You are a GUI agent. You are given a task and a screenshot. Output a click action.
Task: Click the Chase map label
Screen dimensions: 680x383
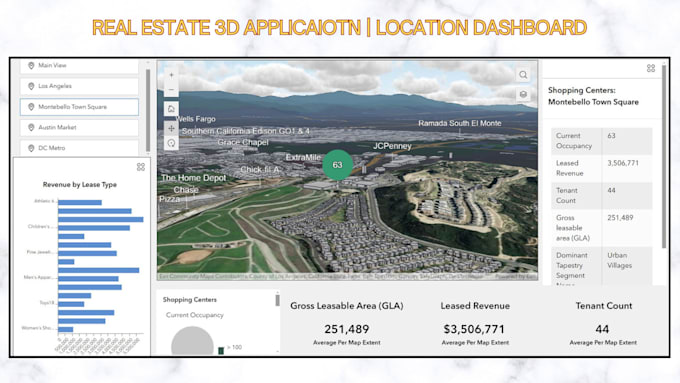pyautogui.click(x=186, y=190)
